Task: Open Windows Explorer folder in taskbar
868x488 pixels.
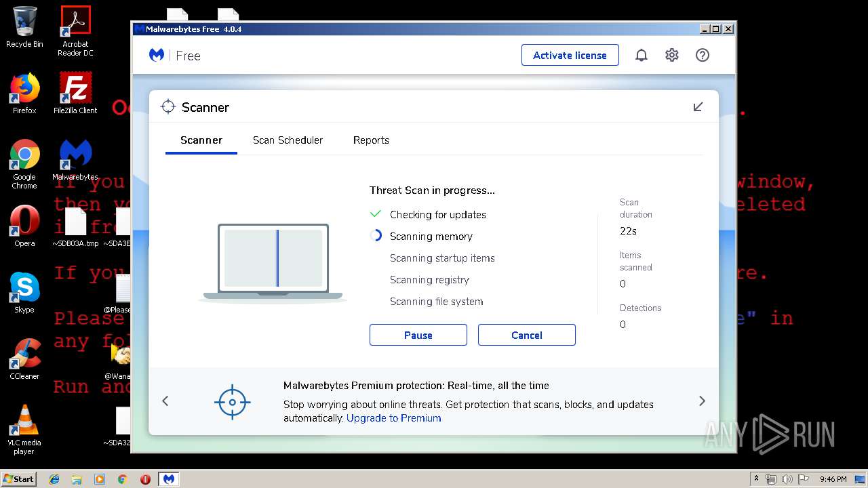Action: click(77, 479)
